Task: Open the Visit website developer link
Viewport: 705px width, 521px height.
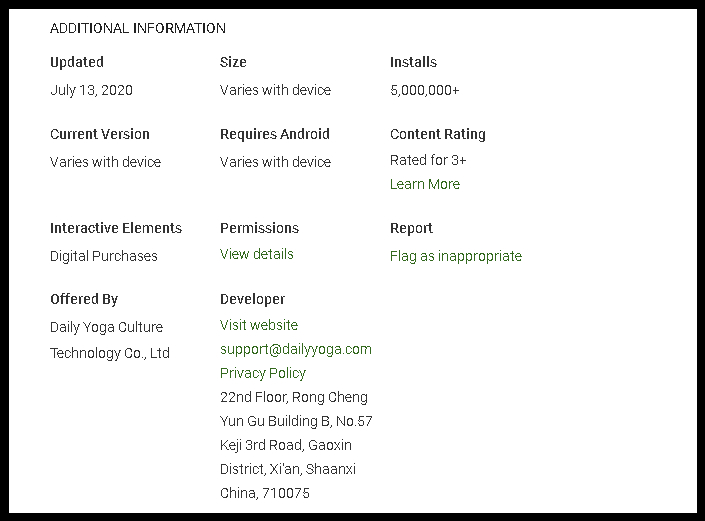Action: 259,325
